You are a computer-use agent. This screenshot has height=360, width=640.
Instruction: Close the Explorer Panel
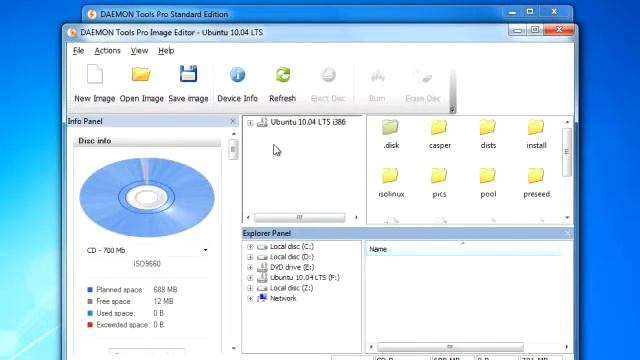coord(568,233)
